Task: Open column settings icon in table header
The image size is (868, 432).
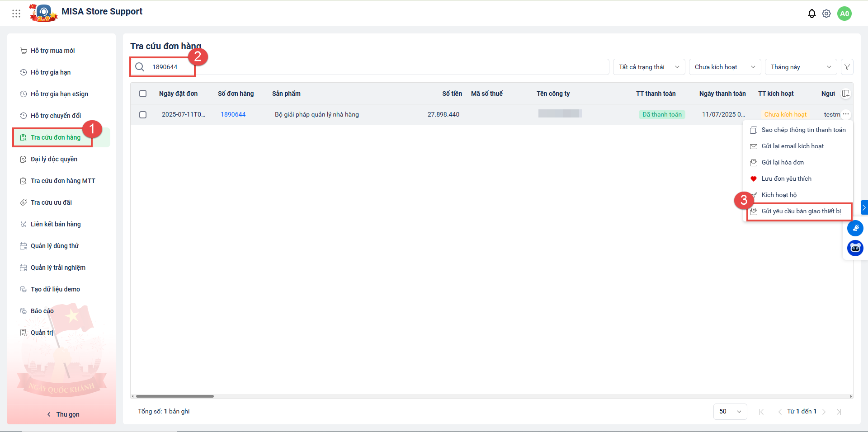Action: coord(845,94)
